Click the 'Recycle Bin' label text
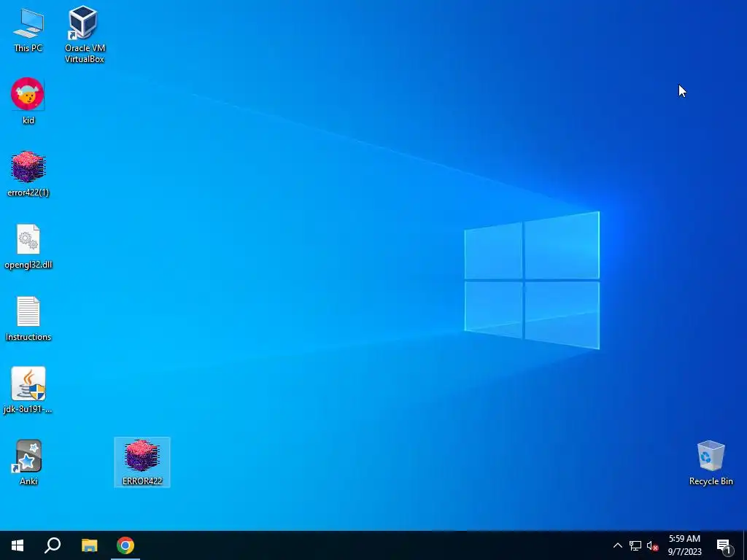747x560 pixels. coord(711,481)
